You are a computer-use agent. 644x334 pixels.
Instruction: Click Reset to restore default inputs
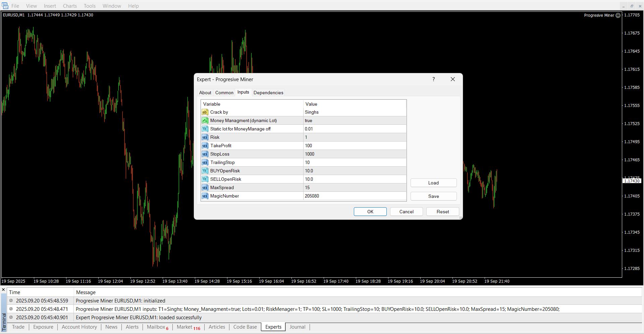[442, 212]
